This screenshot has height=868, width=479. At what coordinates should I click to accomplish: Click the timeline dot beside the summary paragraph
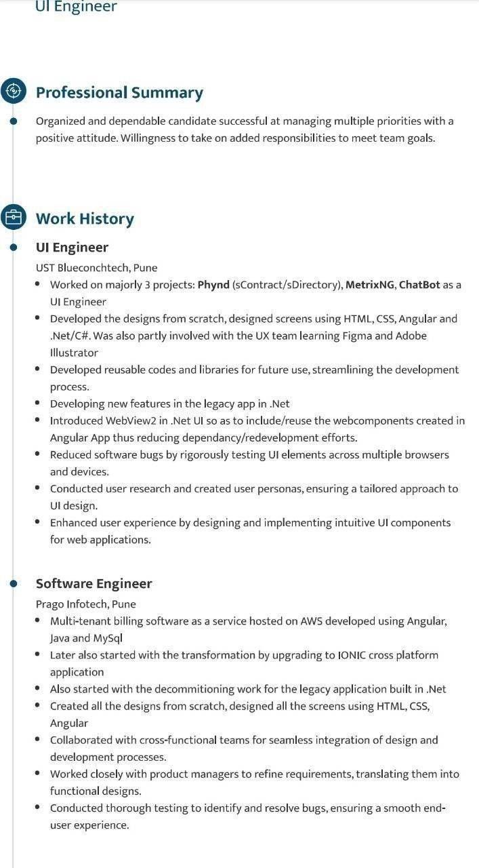click(13, 121)
